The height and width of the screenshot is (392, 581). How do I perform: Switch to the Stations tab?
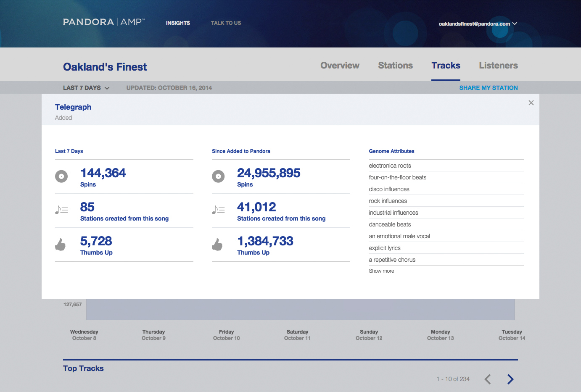(x=395, y=66)
